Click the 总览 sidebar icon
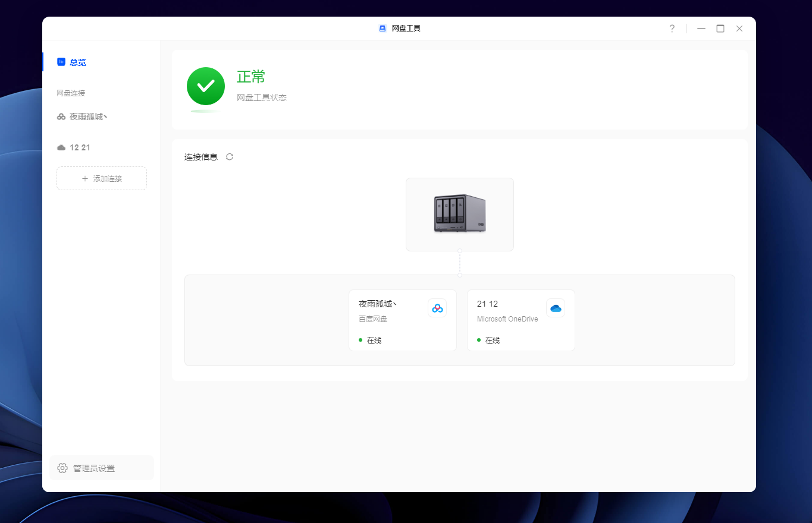812x523 pixels. point(61,62)
